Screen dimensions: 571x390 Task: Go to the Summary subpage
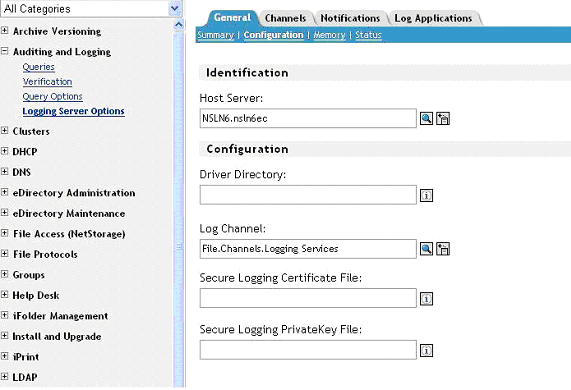(216, 35)
